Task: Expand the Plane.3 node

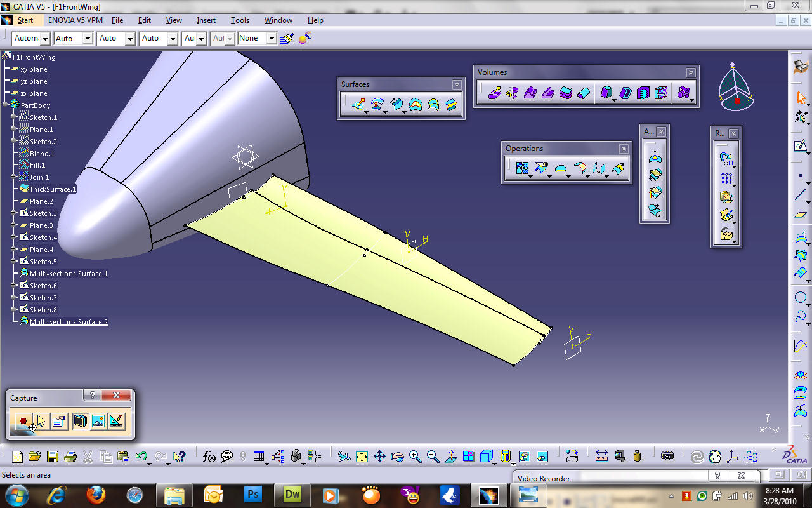Action: click(13, 225)
